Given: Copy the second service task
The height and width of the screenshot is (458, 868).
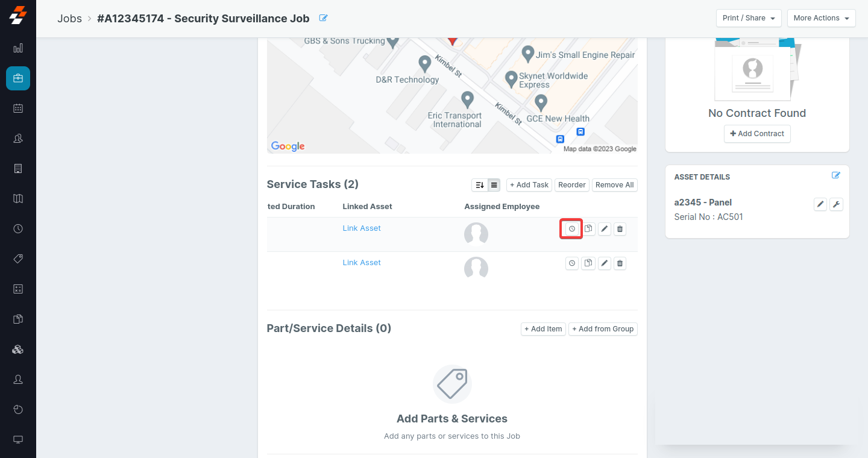Looking at the screenshot, I should pyautogui.click(x=588, y=263).
